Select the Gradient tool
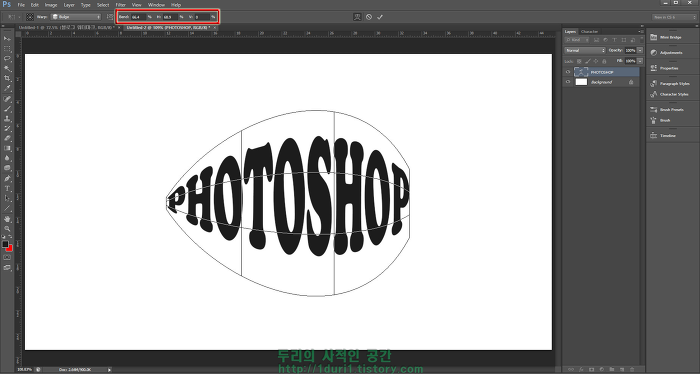Screen dimensions: 700x374 [7, 148]
